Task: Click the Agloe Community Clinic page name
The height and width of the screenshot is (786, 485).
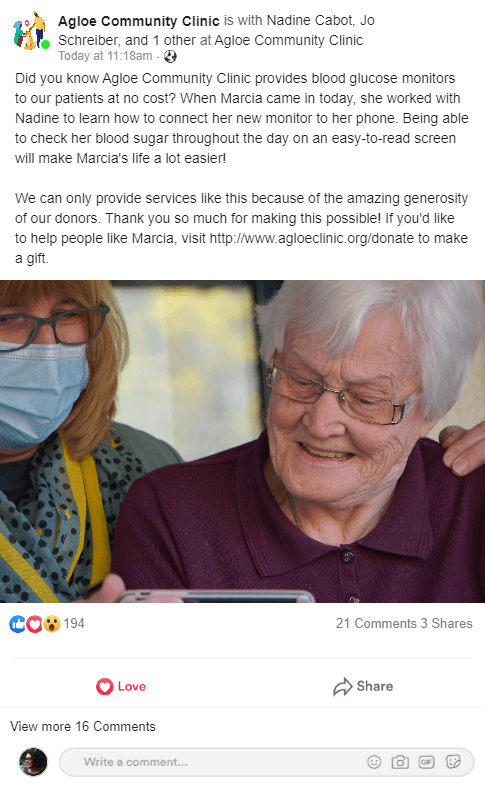Action: click(x=139, y=21)
